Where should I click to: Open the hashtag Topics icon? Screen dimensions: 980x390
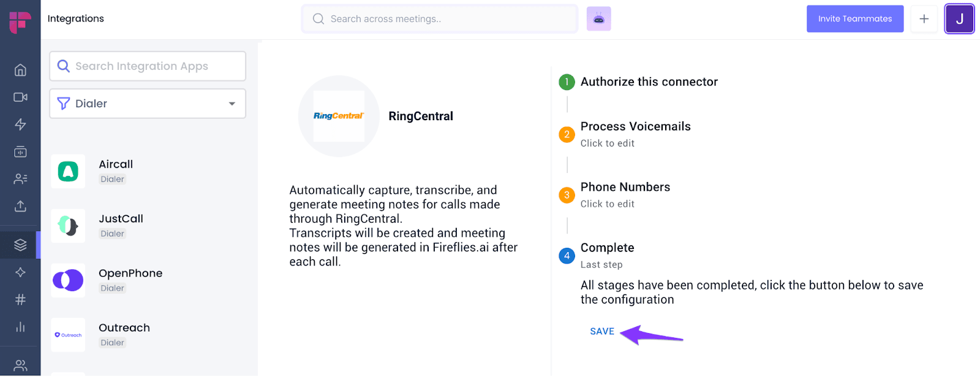tap(20, 299)
